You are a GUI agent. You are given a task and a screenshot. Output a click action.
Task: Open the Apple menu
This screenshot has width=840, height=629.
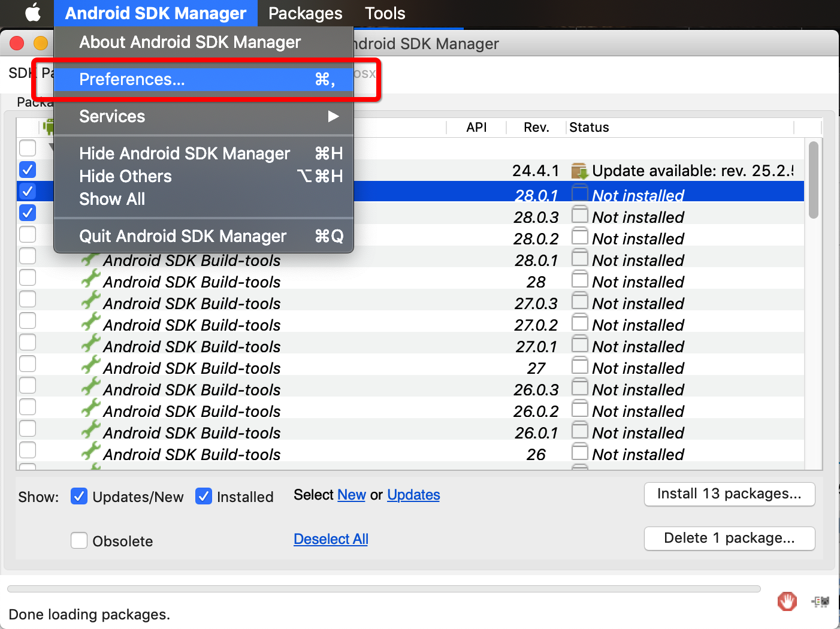tap(33, 13)
